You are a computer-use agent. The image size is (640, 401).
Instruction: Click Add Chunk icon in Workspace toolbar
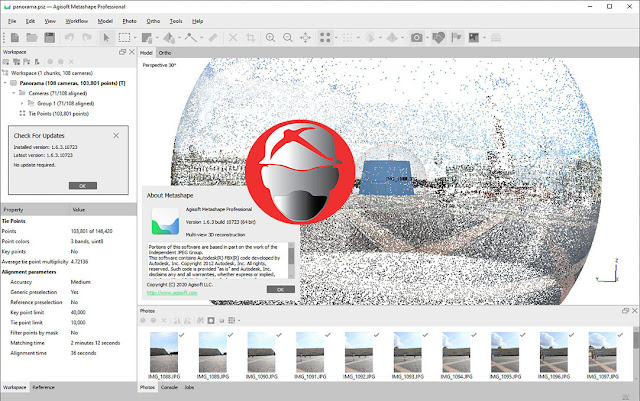(x=6, y=62)
